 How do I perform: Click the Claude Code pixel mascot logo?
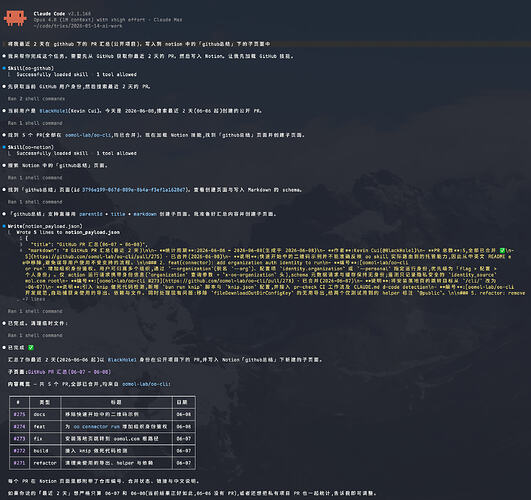tap(15, 18)
